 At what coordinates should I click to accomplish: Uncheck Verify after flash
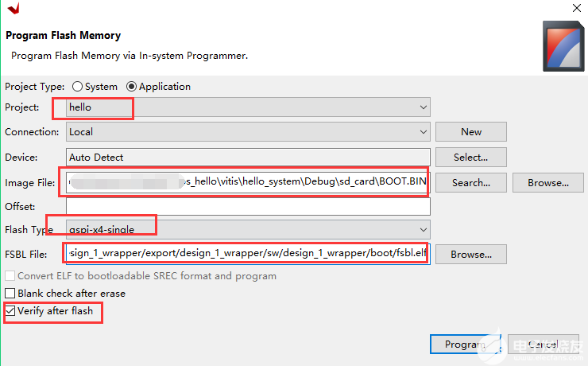point(10,311)
